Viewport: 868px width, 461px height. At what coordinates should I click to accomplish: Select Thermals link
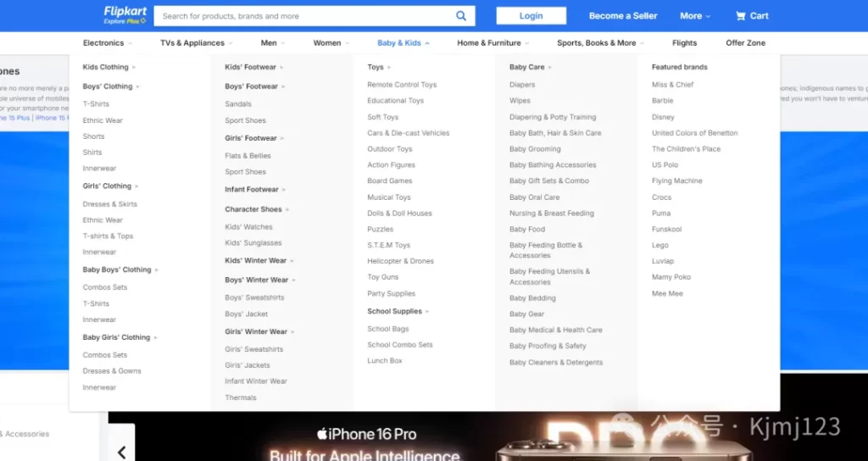click(x=240, y=397)
